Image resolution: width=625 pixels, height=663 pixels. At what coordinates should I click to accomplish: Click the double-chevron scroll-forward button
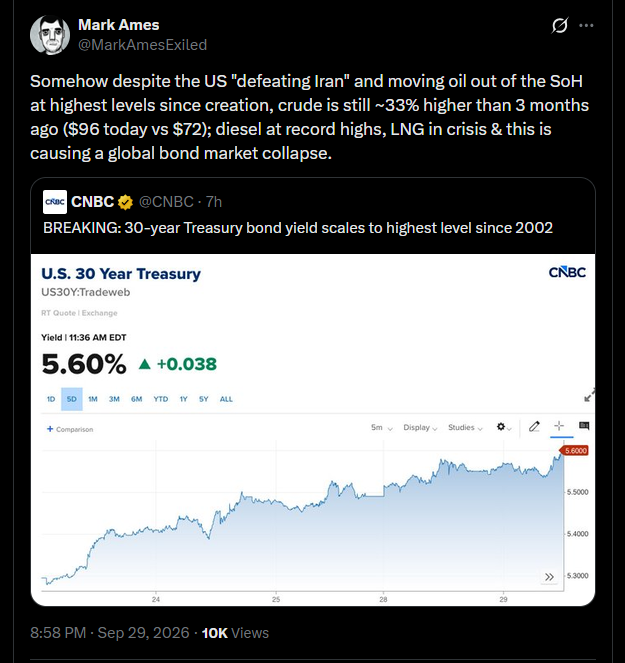549,577
